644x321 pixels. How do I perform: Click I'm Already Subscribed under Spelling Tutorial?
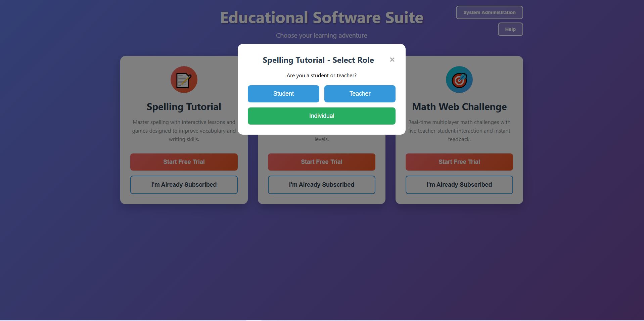[184, 185]
